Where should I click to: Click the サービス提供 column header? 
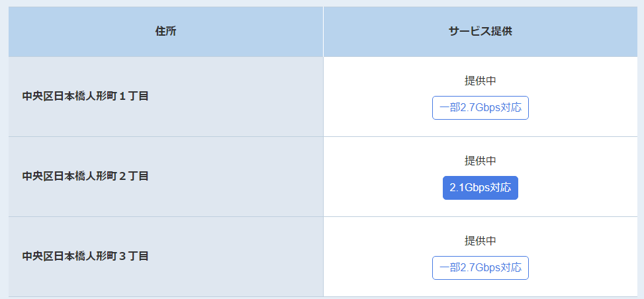(480, 32)
